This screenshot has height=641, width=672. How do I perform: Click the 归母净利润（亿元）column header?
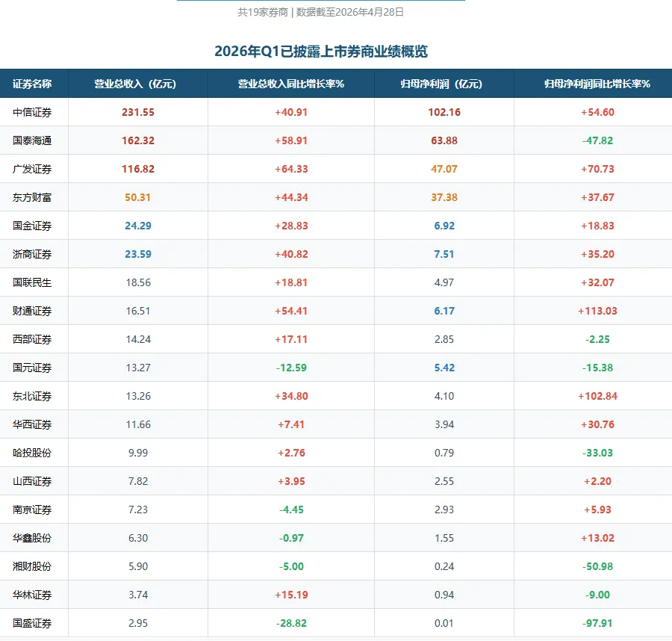coord(444,84)
